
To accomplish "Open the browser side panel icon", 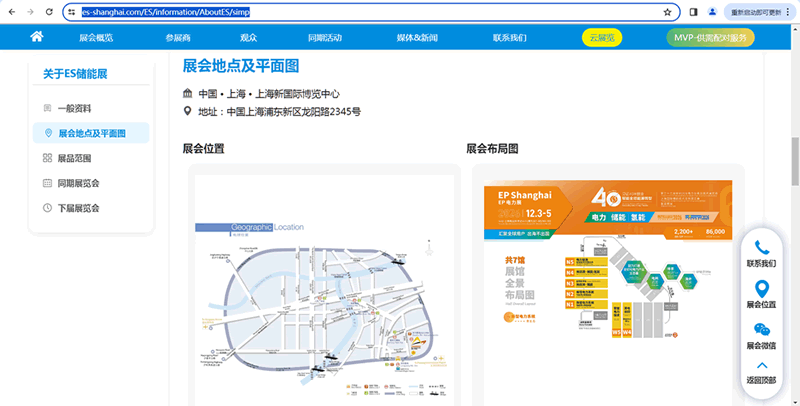I will point(694,12).
